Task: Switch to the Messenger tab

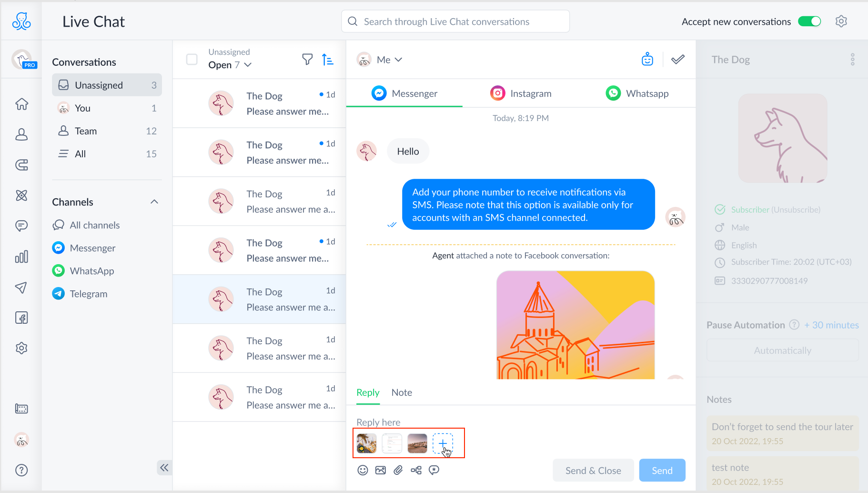Action: point(404,93)
